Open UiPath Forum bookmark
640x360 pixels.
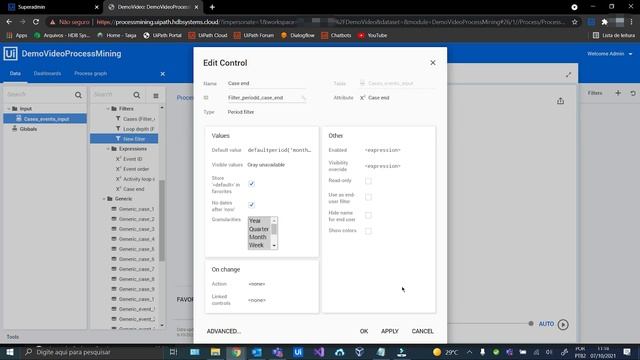tap(253, 36)
